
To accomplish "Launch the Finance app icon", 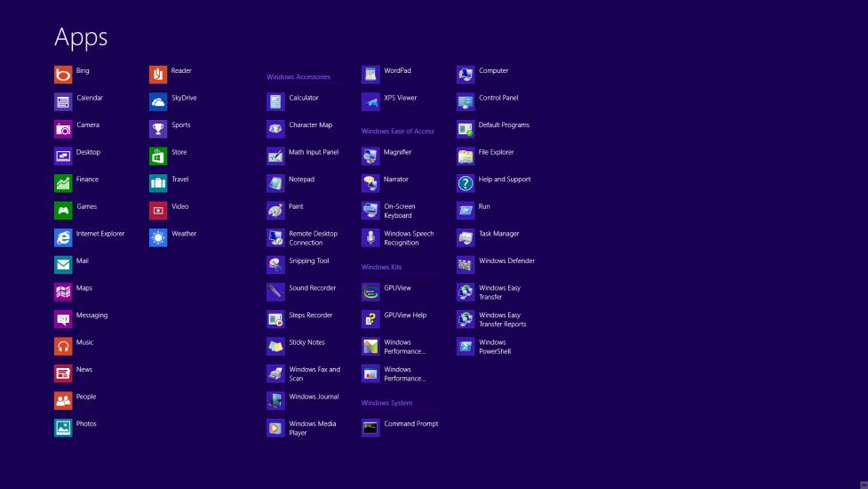I will coord(63,183).
